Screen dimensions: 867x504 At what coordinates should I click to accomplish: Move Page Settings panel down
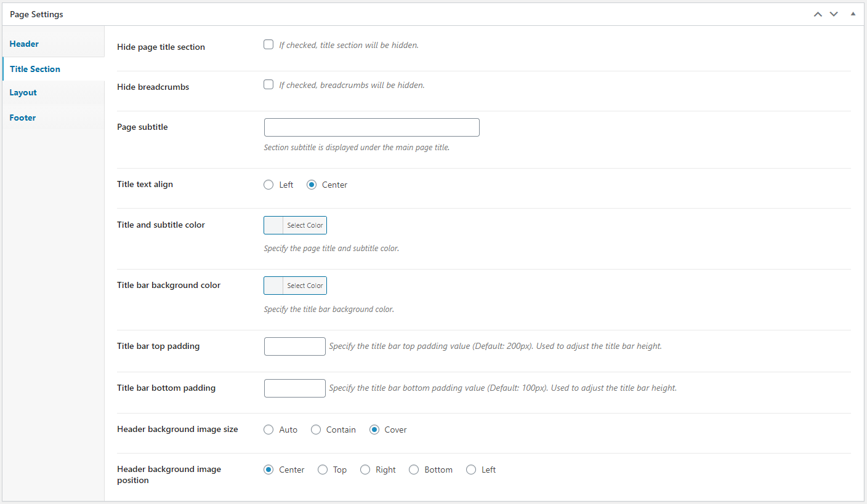834,14
